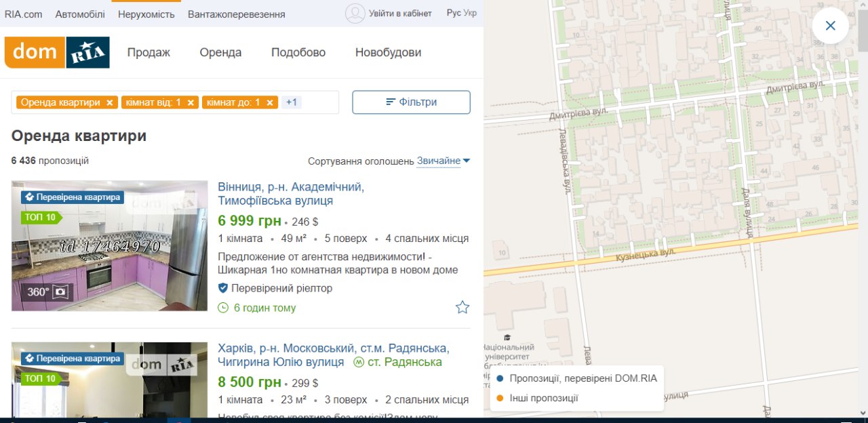The height and width of the screenshot is (423, 868).
Task: Show the hidden '+1' filter chip
Action: [x=292, y=102]
